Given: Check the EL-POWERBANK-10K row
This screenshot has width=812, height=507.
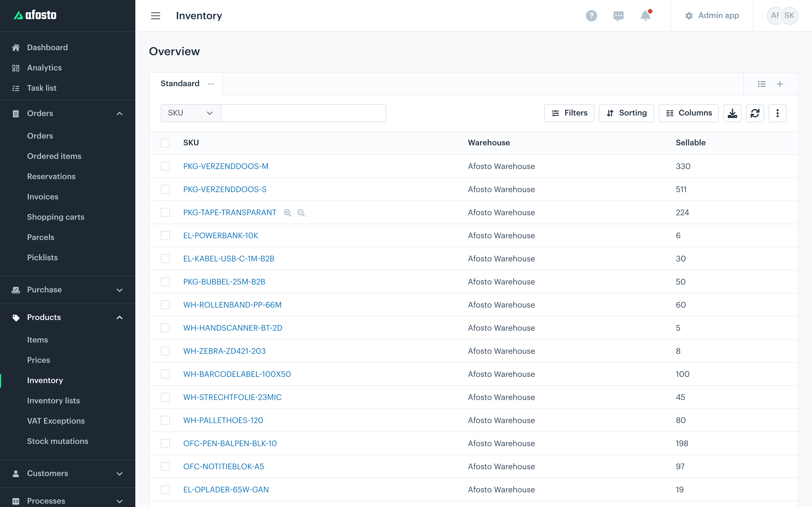Looking at the screenshot, I should click(x=165, y=235).
